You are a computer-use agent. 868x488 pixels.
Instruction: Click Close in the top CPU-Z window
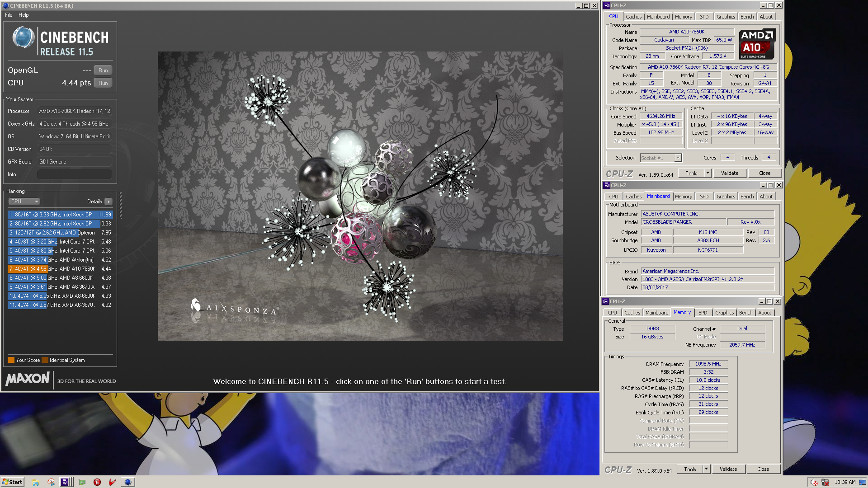764,173
